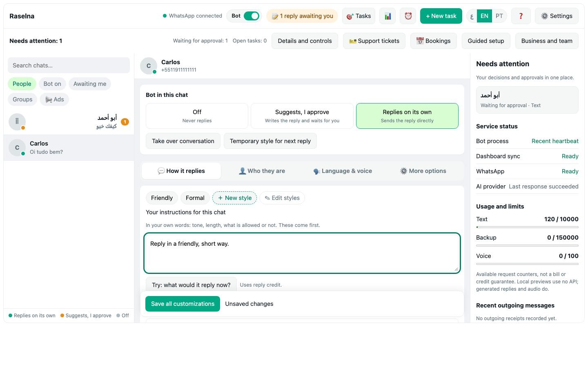
Task: Filter chats by Awaiting me
Action: (90, 84)
